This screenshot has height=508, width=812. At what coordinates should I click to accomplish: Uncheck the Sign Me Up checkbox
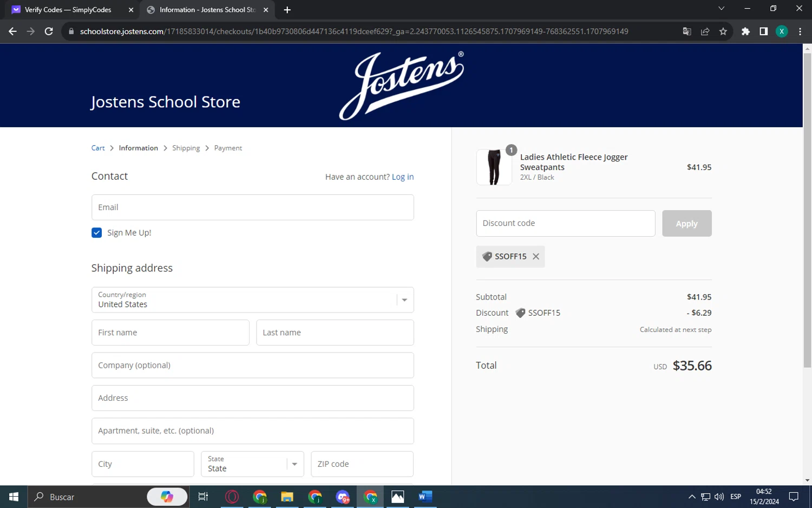coord(97,233)
